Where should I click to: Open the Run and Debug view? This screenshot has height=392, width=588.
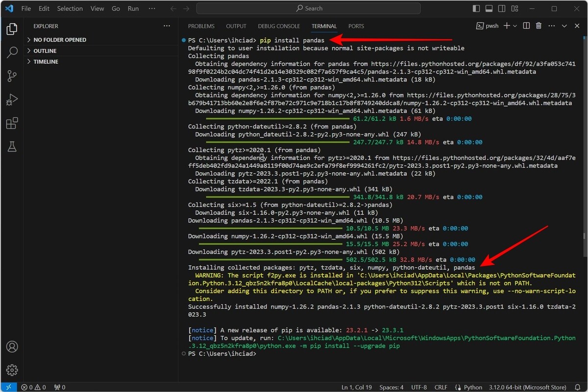12,100
